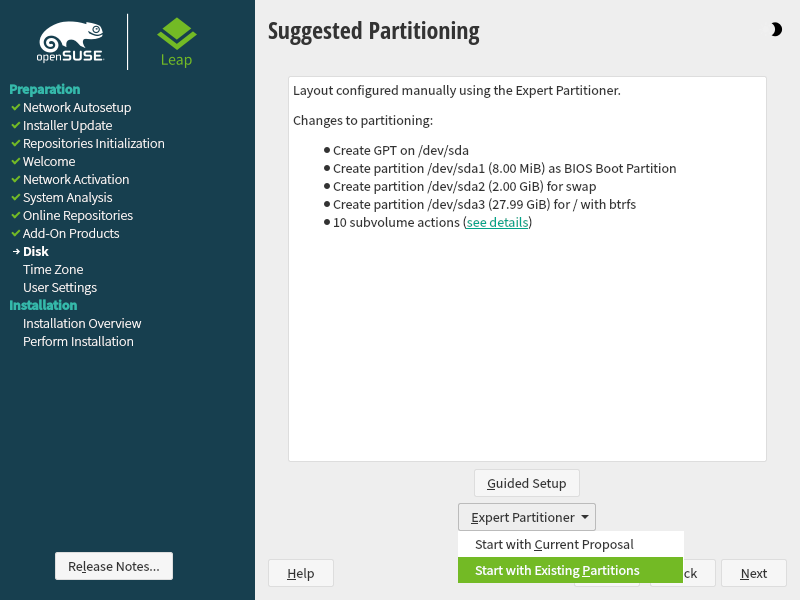The height and width of the screenshot is (600, 800).
Task: Toggle the dark mode moon icon
Action: click(776, 30)
